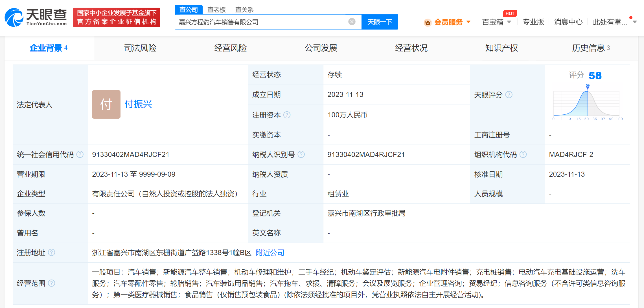The image size is (644, 308).
Task: Switch to the 知识产权 tab
Action: point(501,48)
